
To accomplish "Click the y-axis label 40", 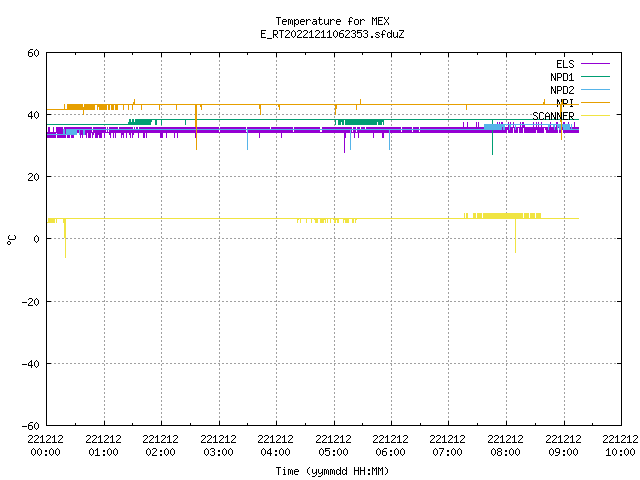I will point(33,115).
